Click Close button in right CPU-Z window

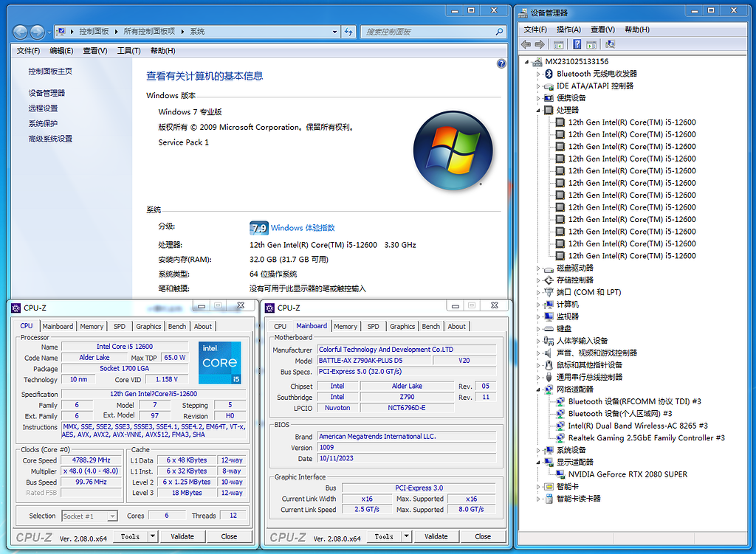coord(483,536)
